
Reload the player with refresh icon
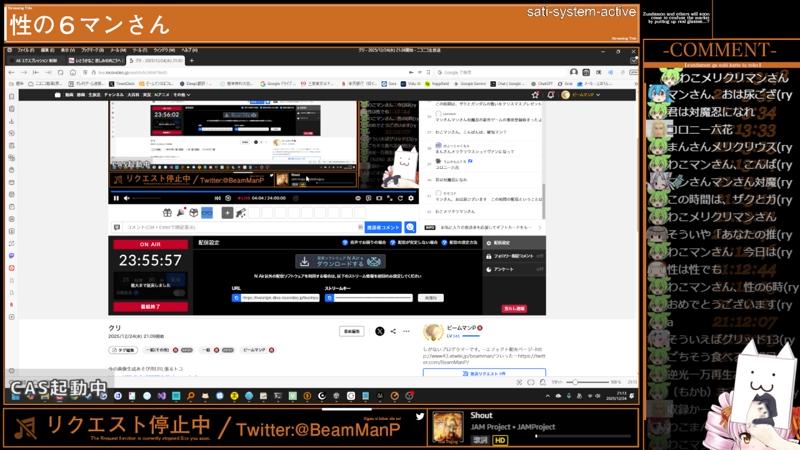(x=400, y=198)
